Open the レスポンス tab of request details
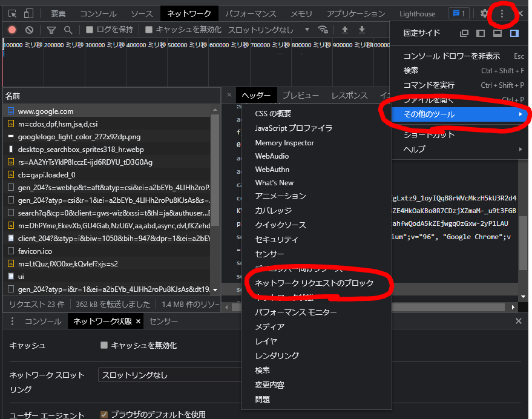Viewport: 532px width, 419px height. (349, 96)
